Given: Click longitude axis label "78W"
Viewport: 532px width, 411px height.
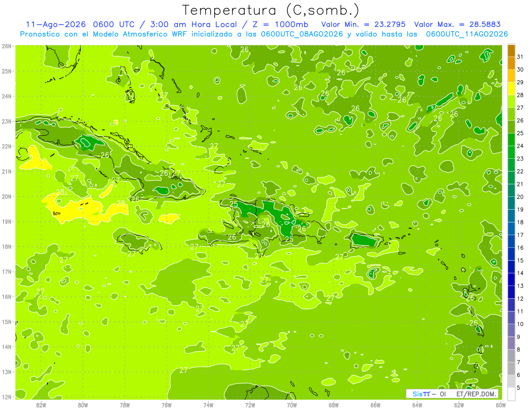Looking at the screenshot, I should [x=125, y=405].
